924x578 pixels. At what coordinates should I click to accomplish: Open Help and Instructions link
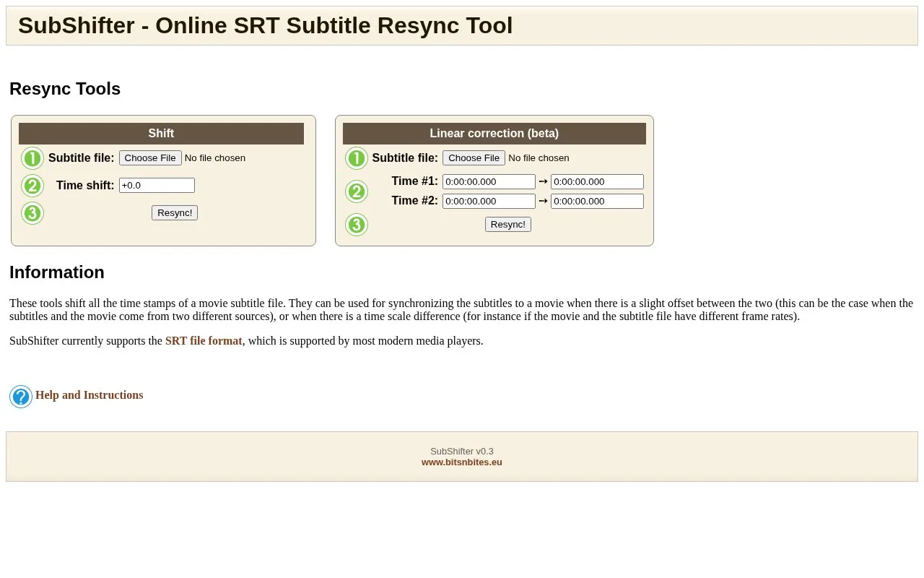click(x=90, y=395)
